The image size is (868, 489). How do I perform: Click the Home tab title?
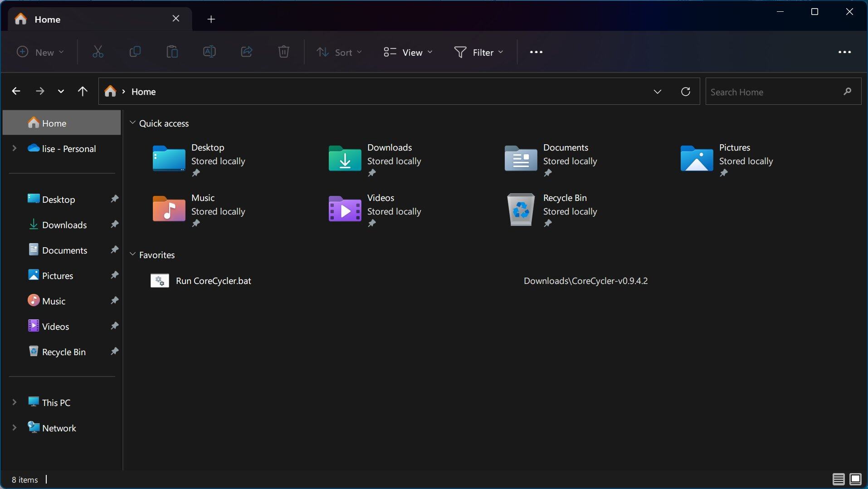(47, 19)
